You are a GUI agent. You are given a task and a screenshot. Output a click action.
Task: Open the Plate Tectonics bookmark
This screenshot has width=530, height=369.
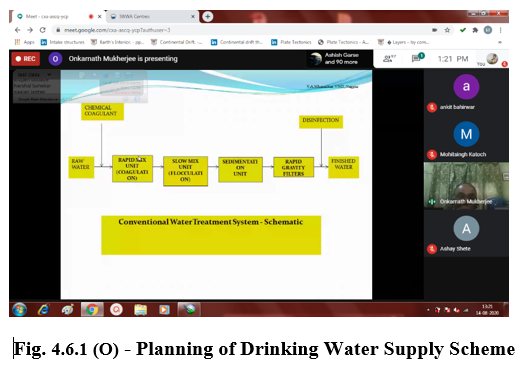[x=291, y=42]
